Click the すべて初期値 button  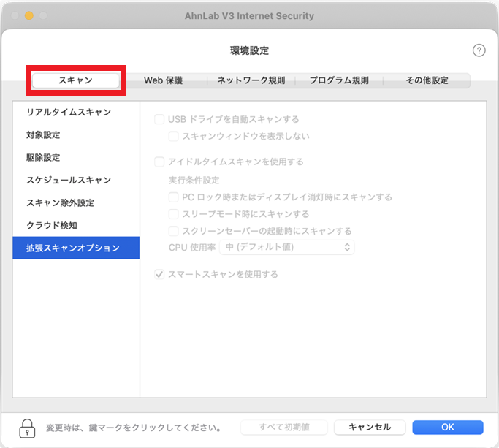[284, 427]
